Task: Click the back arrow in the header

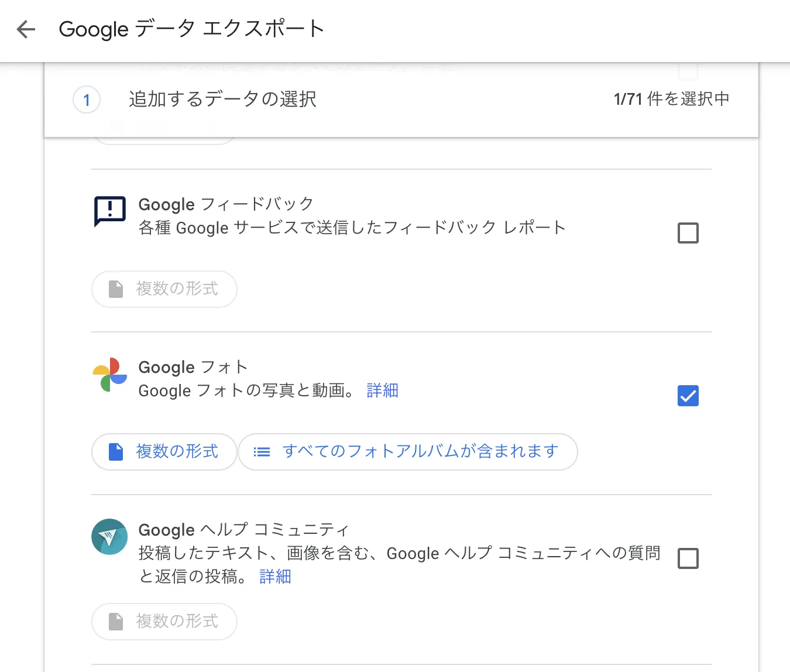Action: coord(25,29)
